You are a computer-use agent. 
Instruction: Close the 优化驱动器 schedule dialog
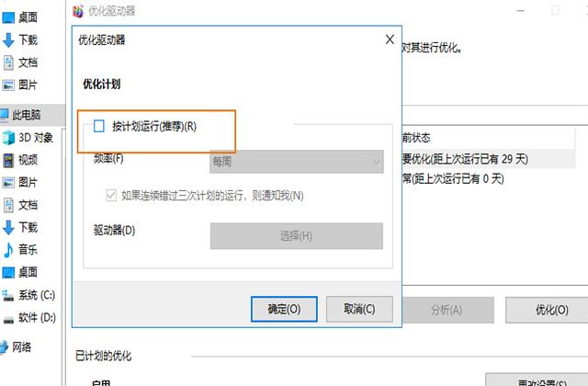[x=390, y=40]
